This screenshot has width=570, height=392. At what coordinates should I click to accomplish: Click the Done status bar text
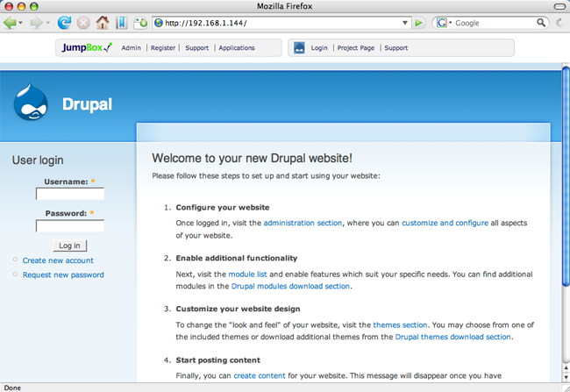12,388
